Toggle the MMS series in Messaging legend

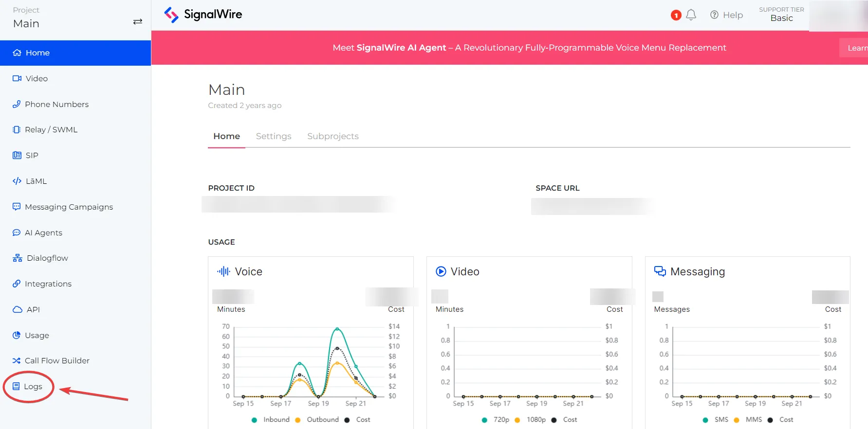click(x=748, y=420)
